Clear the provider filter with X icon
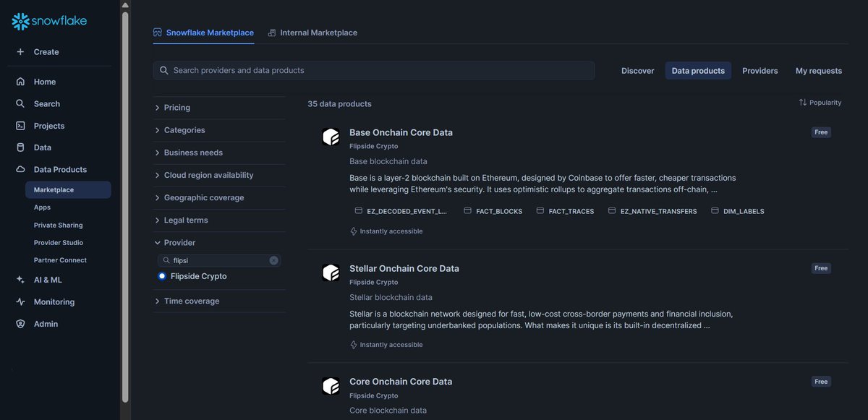The width and height of the screenshot is (868, 420). pyautogui.click(x=273, y=260)
